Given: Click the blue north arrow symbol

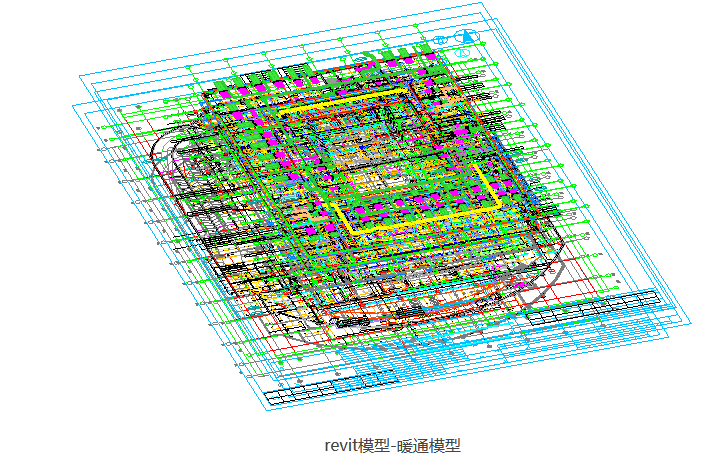Looking at the screenshot, I should [x=466, y=37].
